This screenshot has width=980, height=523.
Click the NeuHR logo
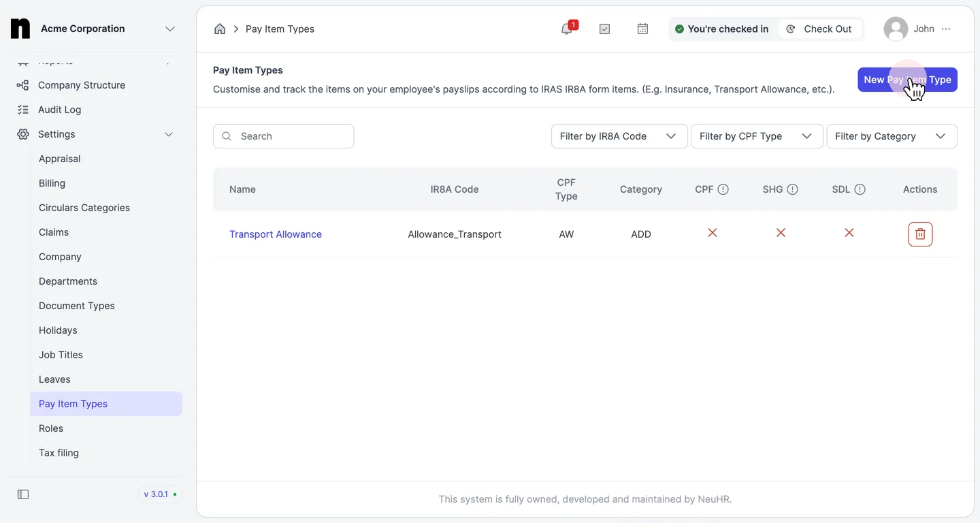tap(20, 29)
